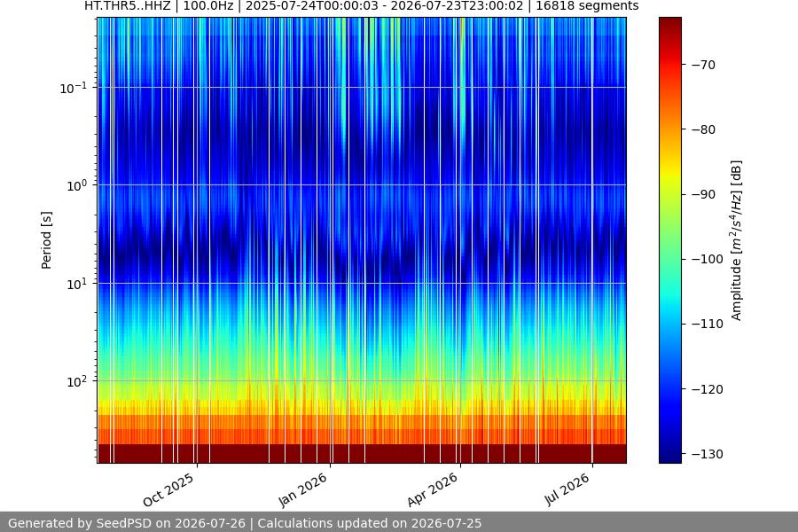This screenshot has width=798, height=532.
Task: Click the colorbar '−70' tick label
Action: [703, 65]
